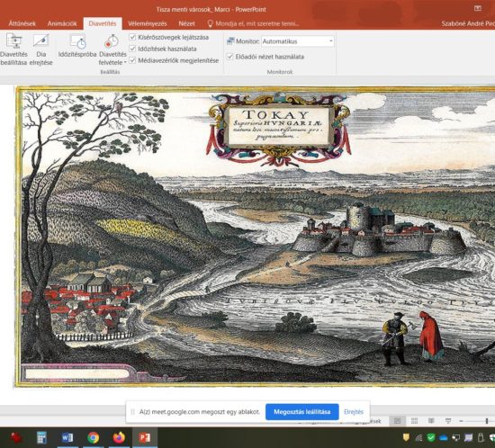495x448 pixels.
Task: Toggle Előadói nézet használata checkbox
Action: (230, 57)
